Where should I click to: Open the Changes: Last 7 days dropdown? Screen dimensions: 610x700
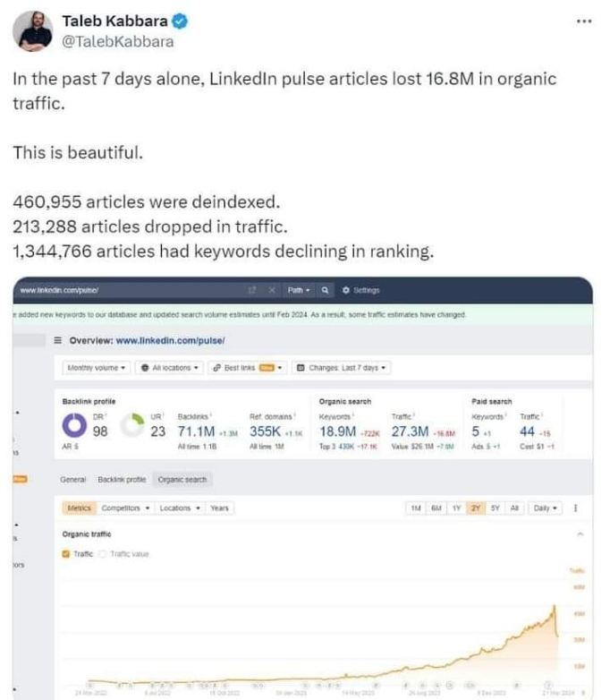342,368
